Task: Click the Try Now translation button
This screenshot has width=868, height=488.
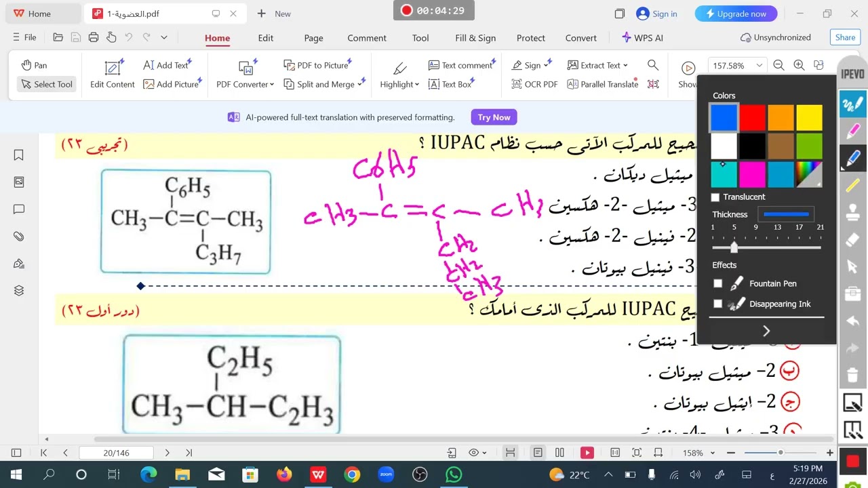Action: click(x=494, y=117)
